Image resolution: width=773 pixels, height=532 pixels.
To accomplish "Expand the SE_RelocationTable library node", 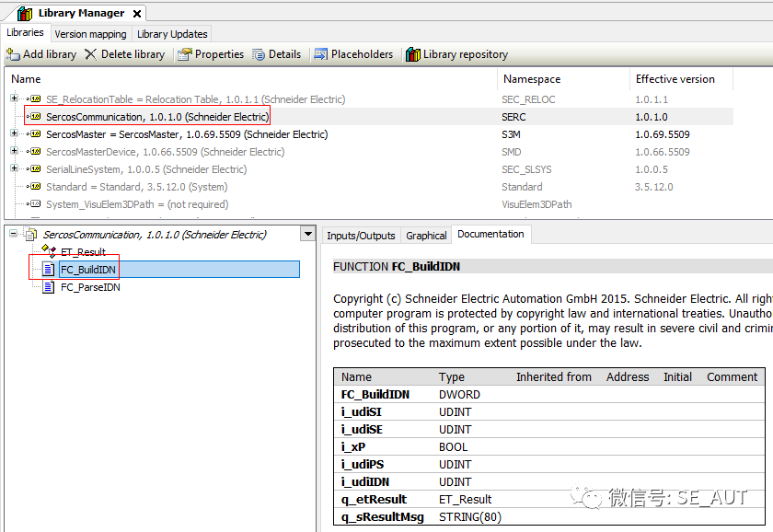I will coord(14,99).
